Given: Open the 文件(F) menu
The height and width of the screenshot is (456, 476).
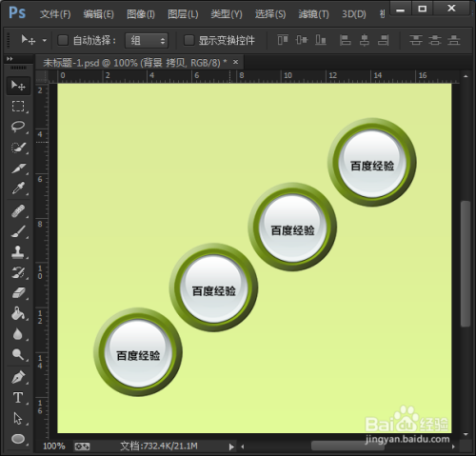Looking at the screenshot, I should tap(55, 14).
